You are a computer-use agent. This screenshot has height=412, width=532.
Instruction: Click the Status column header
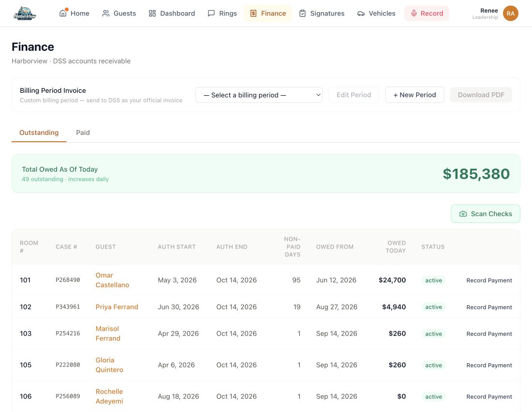433,247
